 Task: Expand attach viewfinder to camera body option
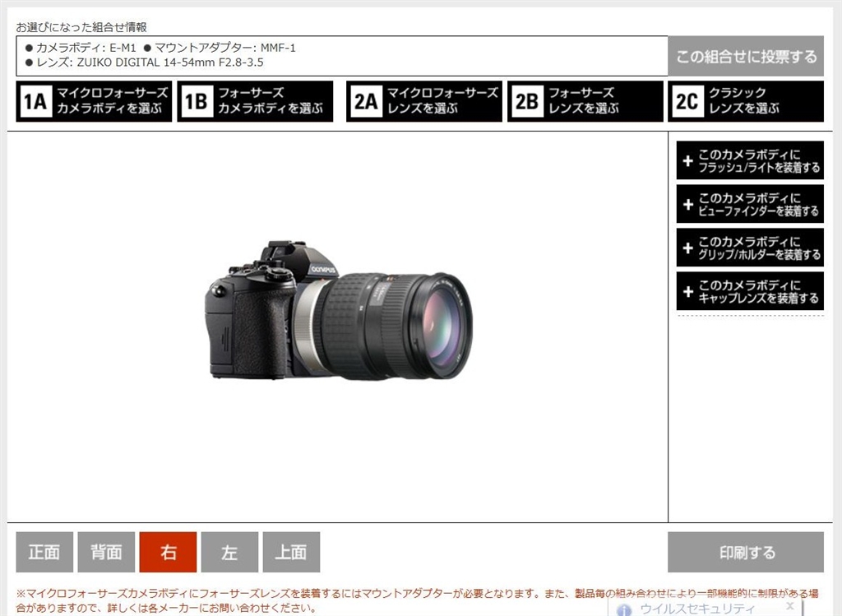point(750,204)
